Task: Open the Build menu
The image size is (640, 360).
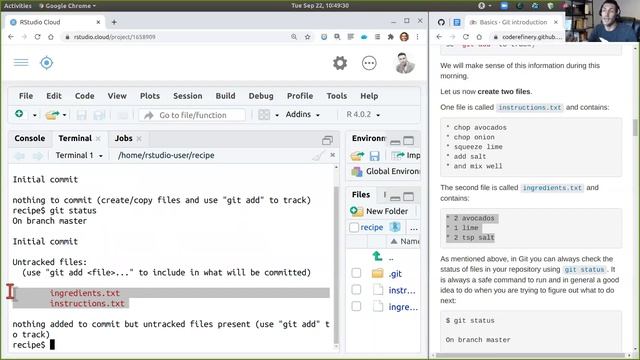Action: pos(225,96)
